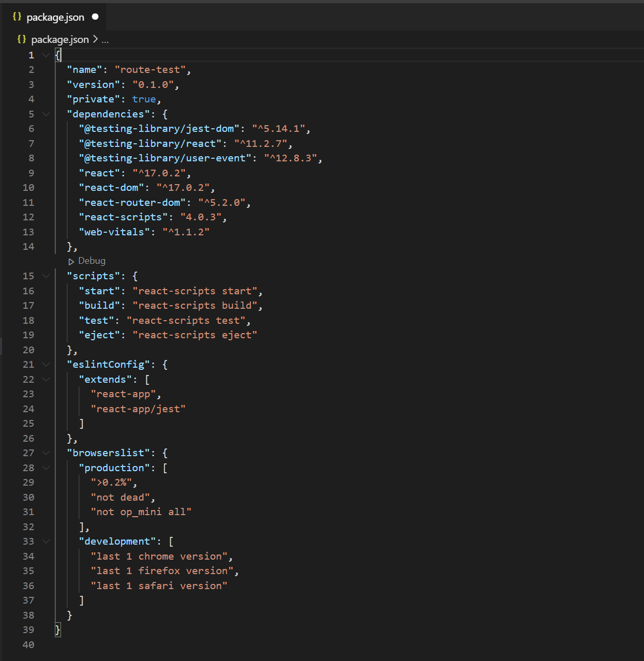Viewport: 644px width, 661px height.
Task: Click the "test" script key
Action: pos(96,321)
